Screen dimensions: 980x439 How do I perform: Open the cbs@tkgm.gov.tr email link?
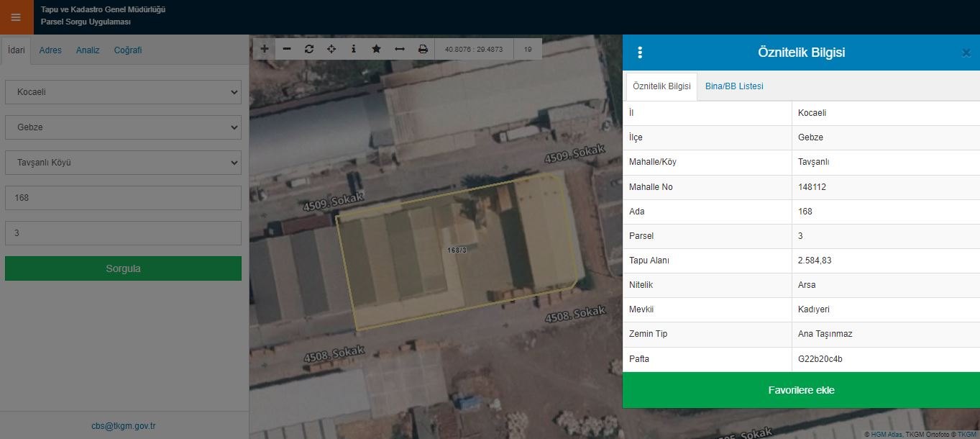click(123, 426)
